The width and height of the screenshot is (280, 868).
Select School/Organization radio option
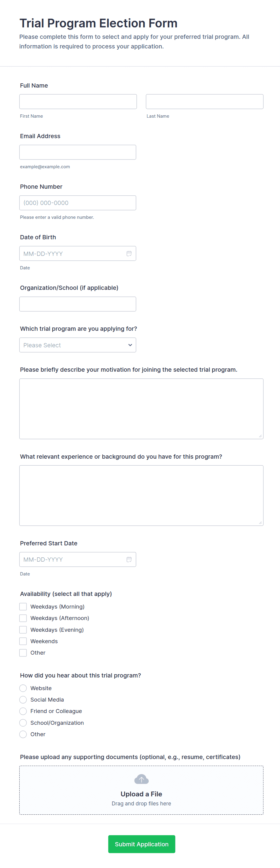(23, 723)
